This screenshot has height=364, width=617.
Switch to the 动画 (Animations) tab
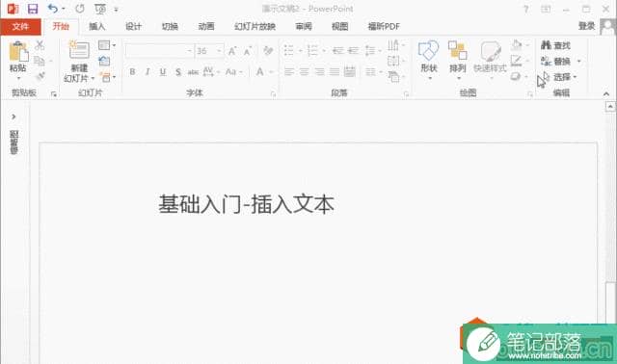[x=206, y=26]
